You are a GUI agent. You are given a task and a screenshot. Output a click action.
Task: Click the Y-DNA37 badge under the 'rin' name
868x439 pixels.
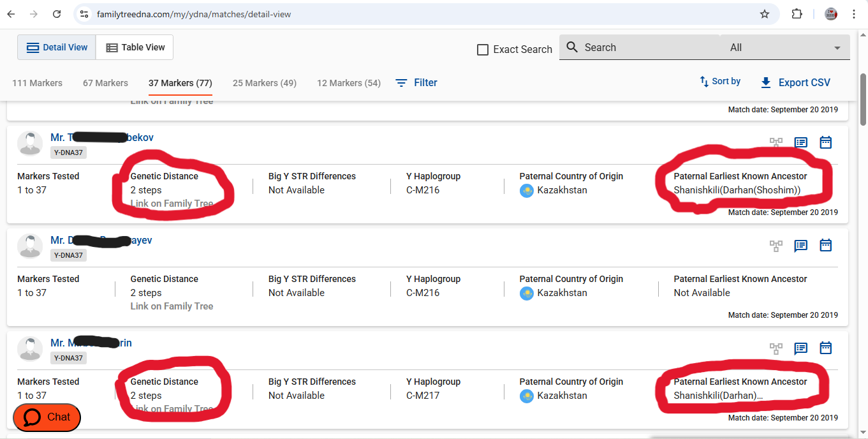click(x=68, y=358)
